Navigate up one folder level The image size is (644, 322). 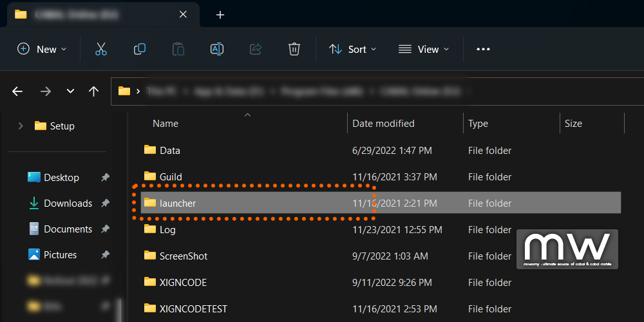pos(94,91)
